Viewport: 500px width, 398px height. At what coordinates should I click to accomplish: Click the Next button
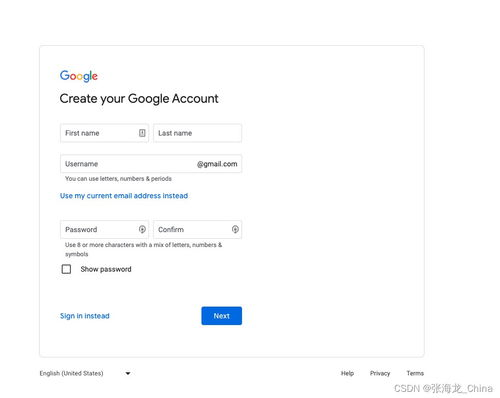[222, 316]
